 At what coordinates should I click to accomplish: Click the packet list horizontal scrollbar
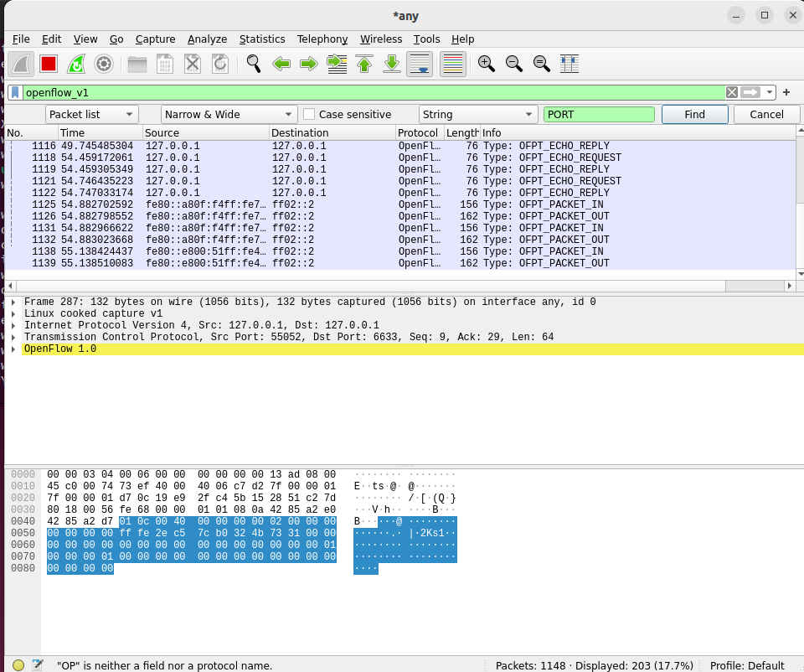(400, 286)
